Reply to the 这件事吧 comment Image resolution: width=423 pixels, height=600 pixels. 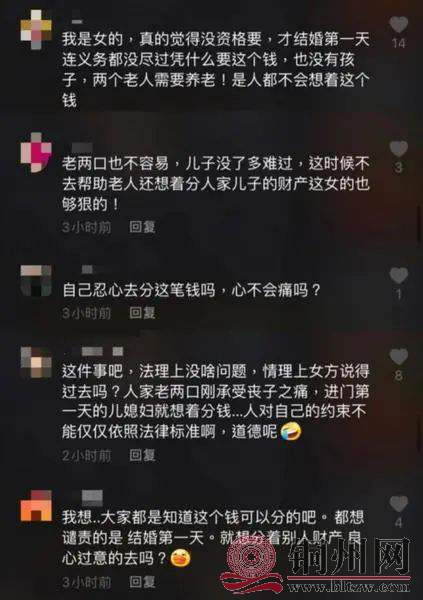tap(142, 455)
